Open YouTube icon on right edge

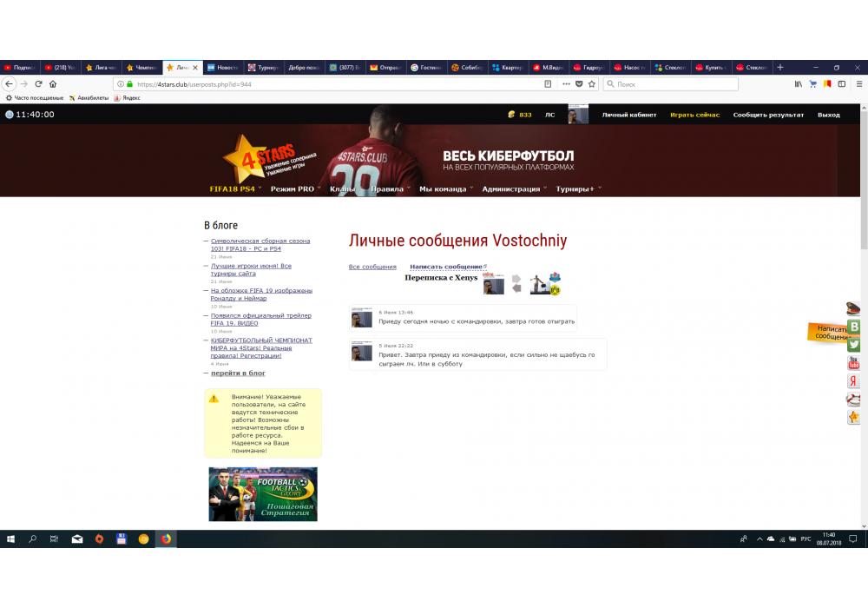point(854,363)
